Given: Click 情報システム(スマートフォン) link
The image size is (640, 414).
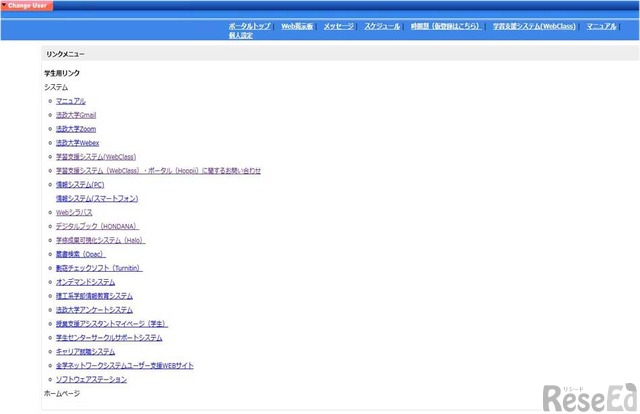Looking at the screenshot, I should tap(97, 198).
